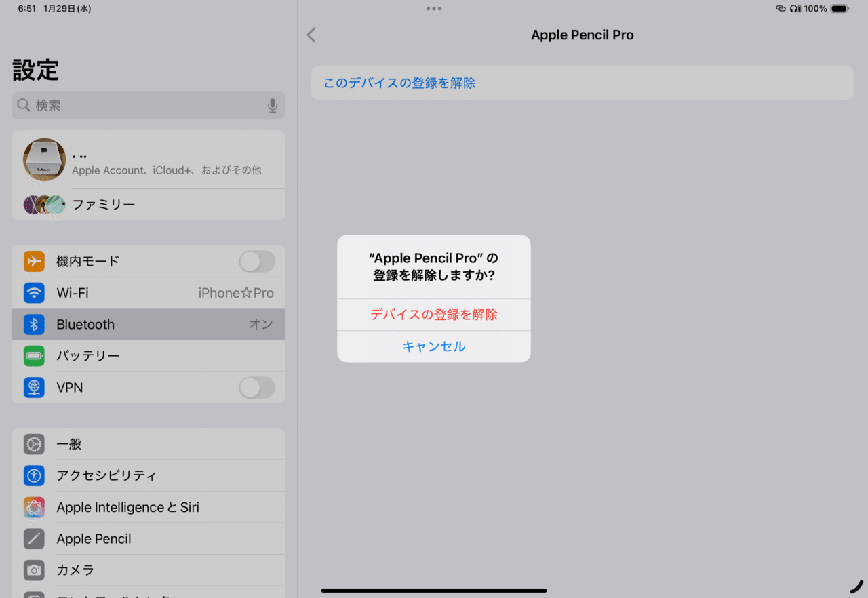The height and width of the screenshot is (598, 868).
Task: Open the Apple Pencil settings row
Action: pyautogui.click(x=149, y=539)
